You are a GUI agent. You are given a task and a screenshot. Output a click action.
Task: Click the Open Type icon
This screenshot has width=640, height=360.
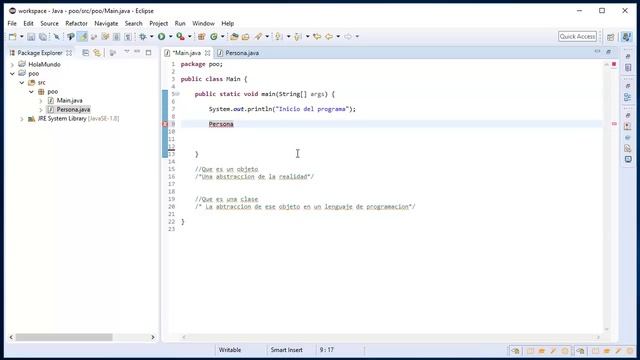tap(234, 37)
